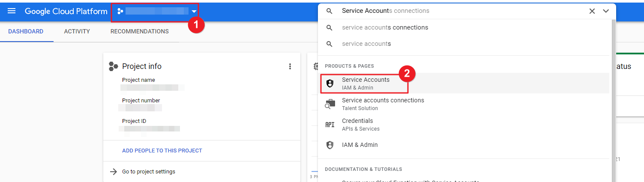Switch to the Activity tab
644x182 pixels.
77,31
